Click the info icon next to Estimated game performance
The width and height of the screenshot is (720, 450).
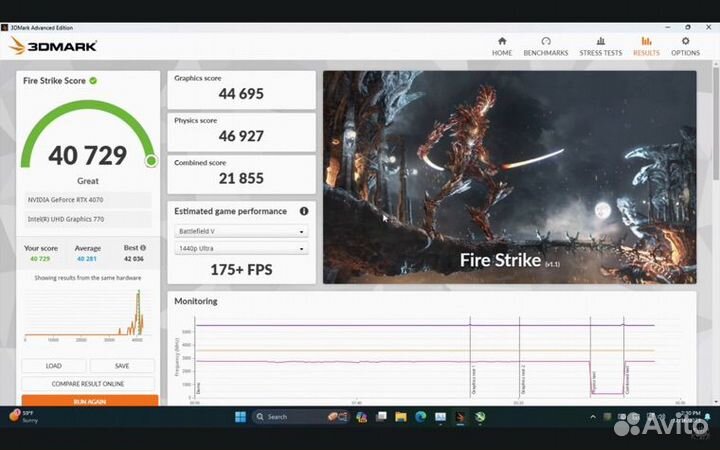(304, 211)
